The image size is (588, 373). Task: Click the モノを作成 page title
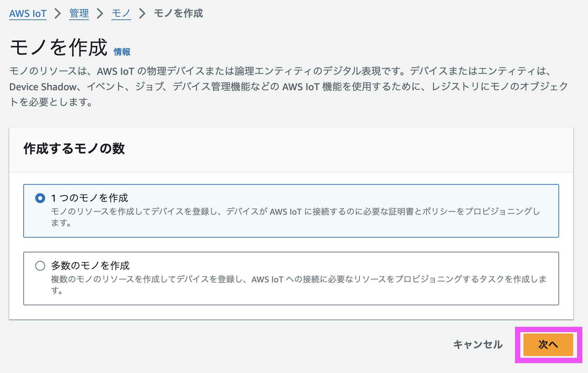pyautogui.click(x=59, y=48)
